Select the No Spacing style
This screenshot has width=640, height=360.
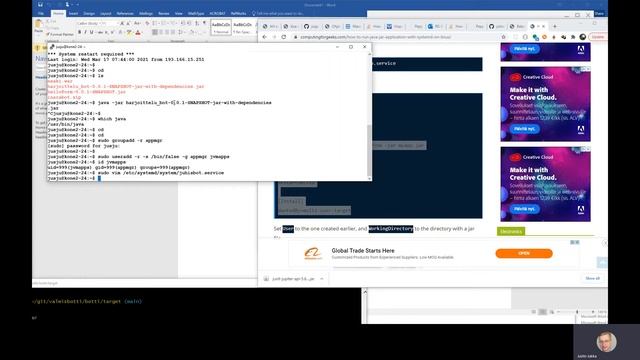(x=242, y=27)
